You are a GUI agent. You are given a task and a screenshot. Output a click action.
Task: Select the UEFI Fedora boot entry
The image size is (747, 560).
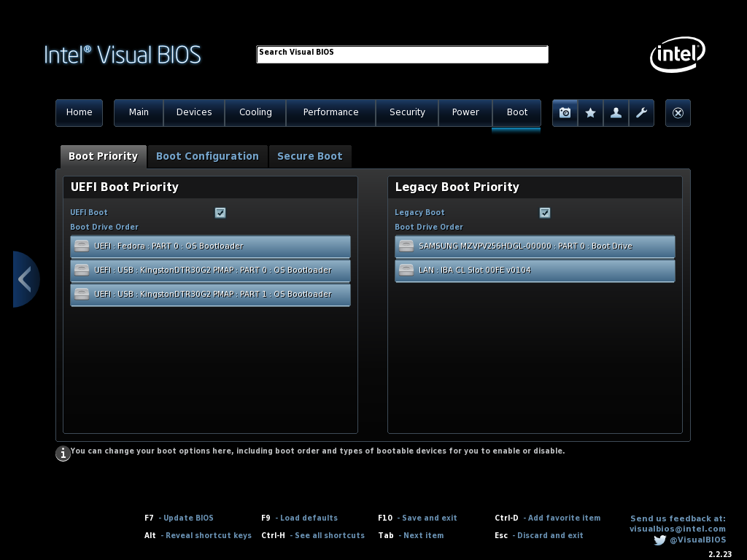210,246
